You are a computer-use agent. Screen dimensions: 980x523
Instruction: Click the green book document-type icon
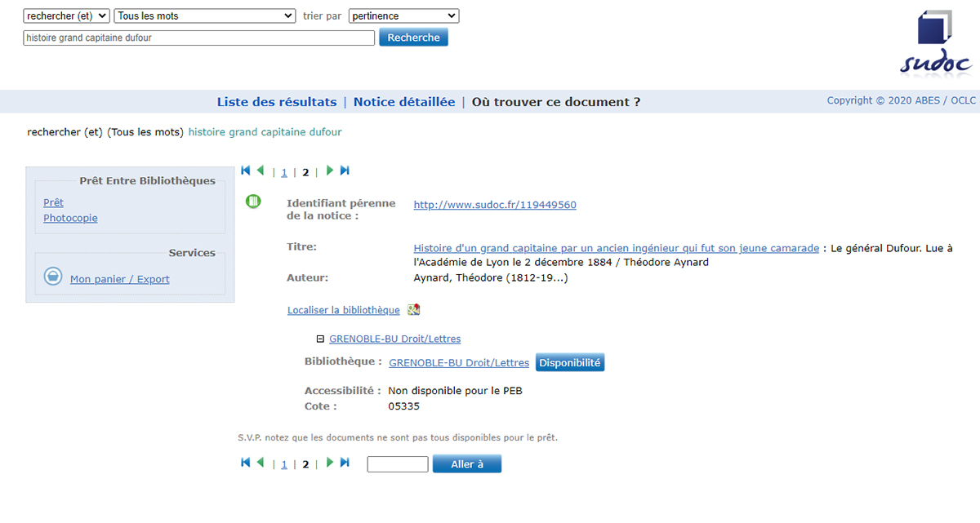[x=253, y=201]
